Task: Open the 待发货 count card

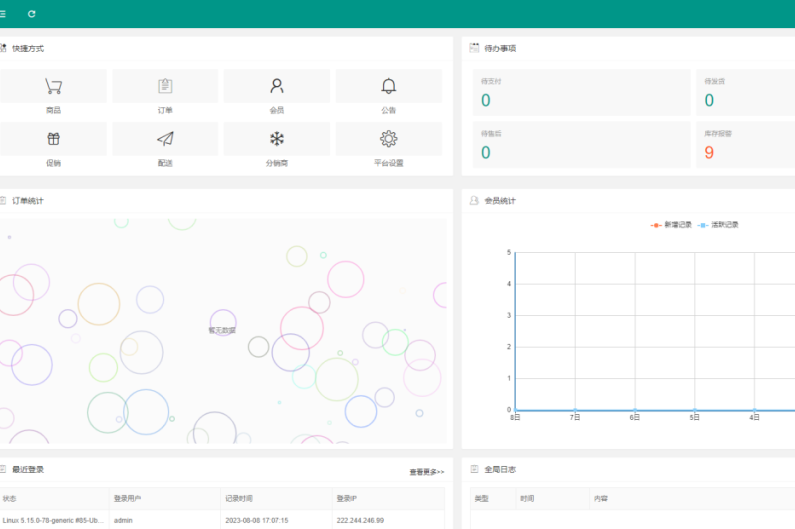Action: [x=745, y=92]
